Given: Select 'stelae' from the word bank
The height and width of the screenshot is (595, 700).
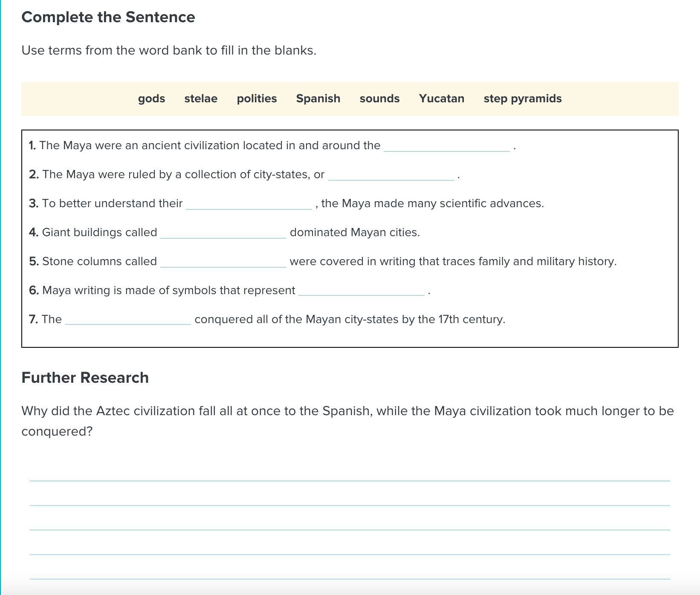Looking at the screenshot, I should (201, 98).
